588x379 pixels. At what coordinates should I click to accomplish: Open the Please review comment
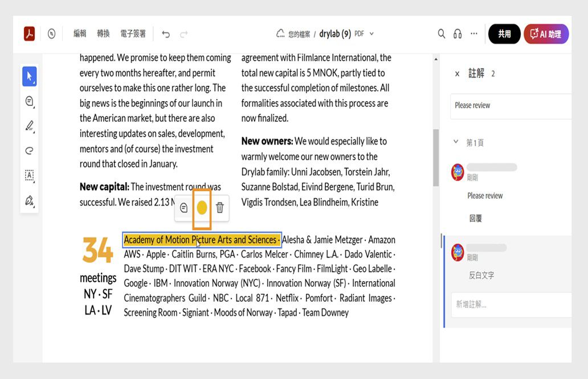485,196
